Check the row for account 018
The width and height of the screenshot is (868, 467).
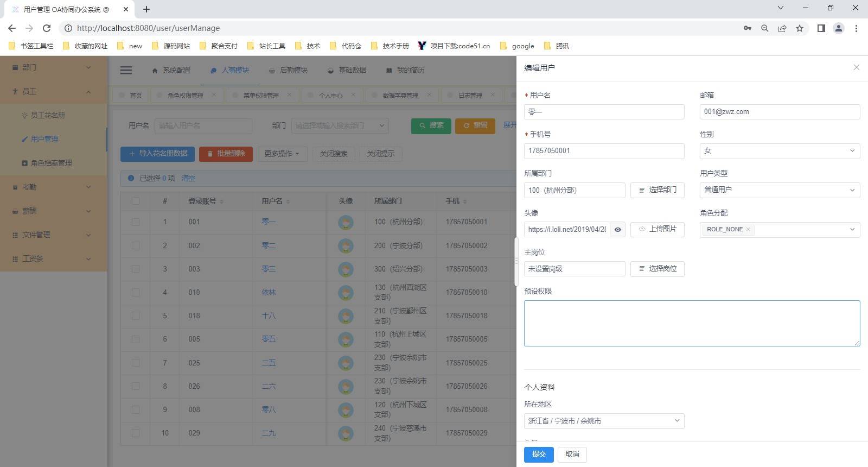pyautogui.click(x=136, y=315)
